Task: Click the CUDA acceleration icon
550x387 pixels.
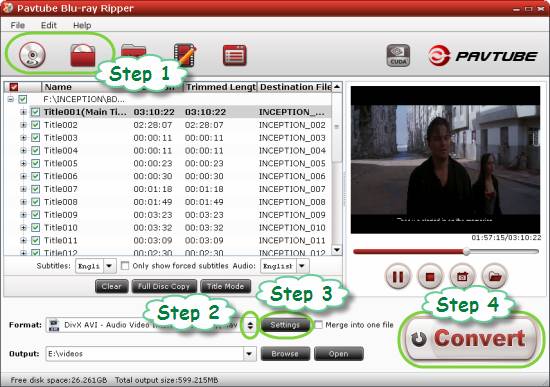Action: (x=398, y=55)
